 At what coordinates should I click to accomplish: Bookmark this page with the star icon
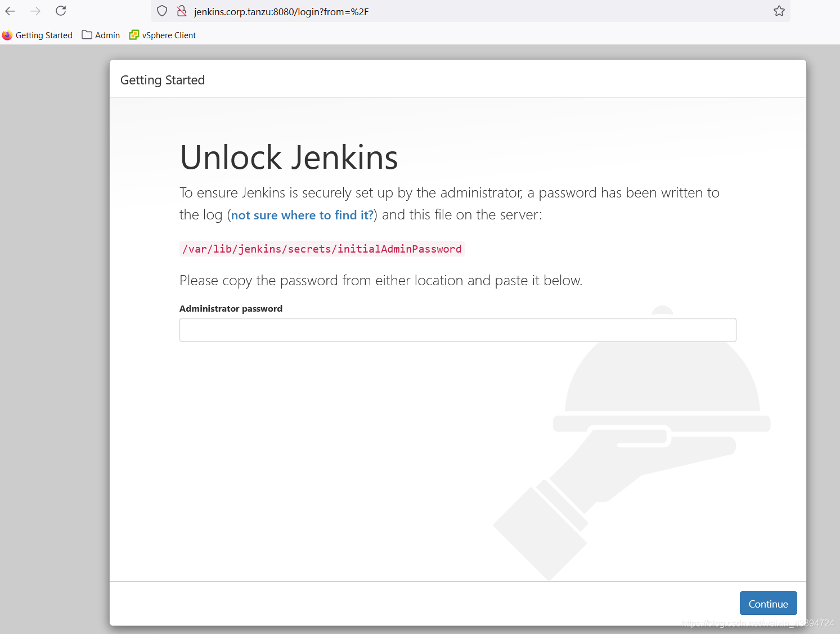pos(779,11)
